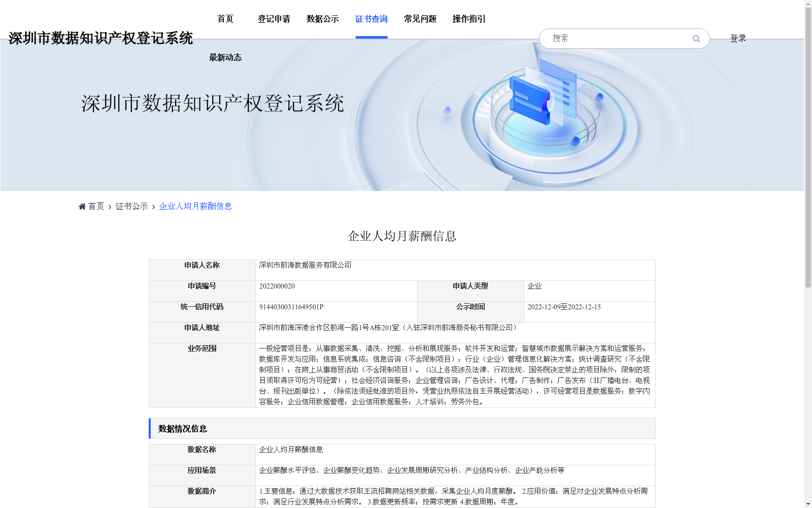
Task: Click publicity period 2022-12-09至2022-12-15
Action: 564,307
